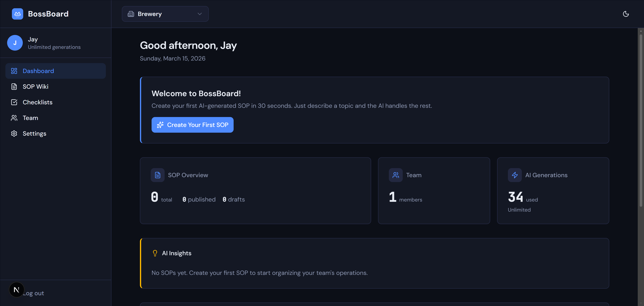Click the SOP Overview document icon
This screenshot has height=306, width=644.
pos(157,175)
